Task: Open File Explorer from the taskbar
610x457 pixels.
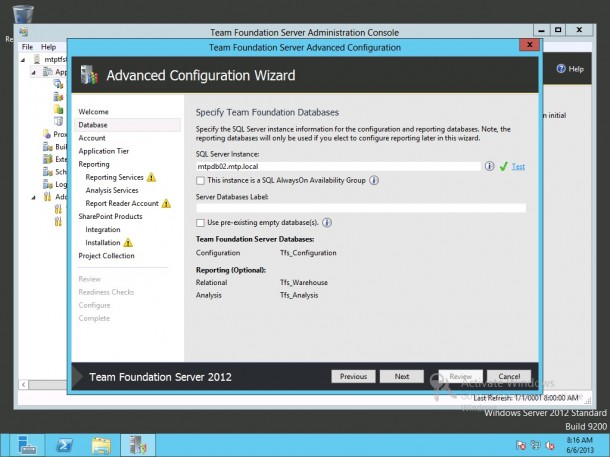Action: (101, 445)
